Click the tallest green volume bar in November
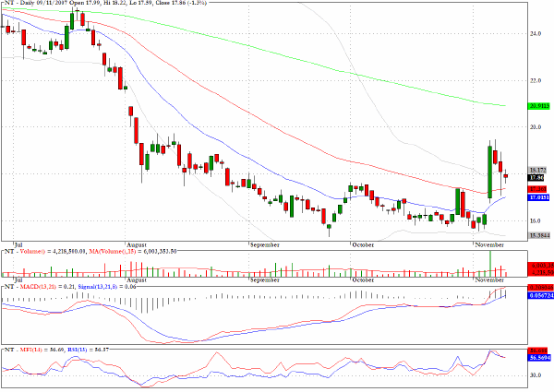 (x=490, y=264)
